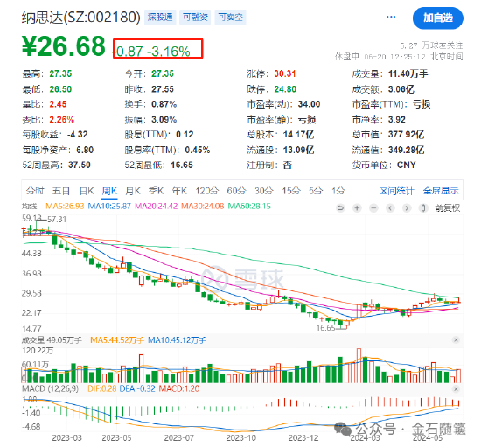Click the 换手 value 0.87%

point(164,104)
